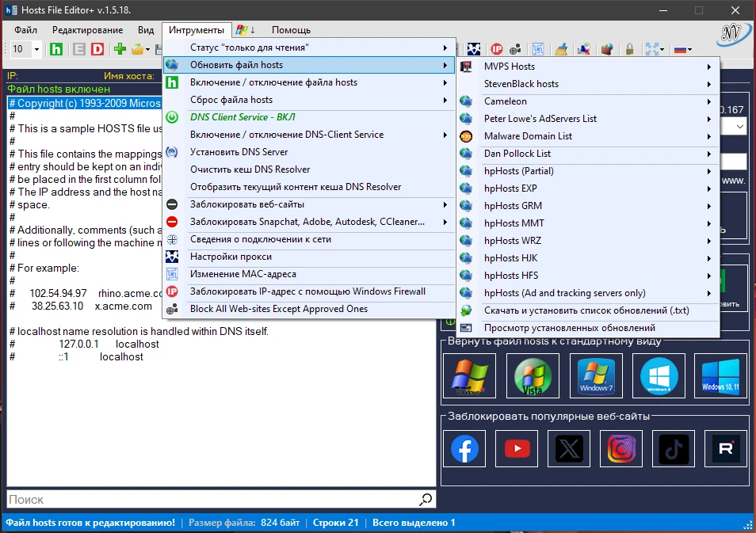Click the Windows 10, 11 restore icon
Image resolution: width=756 pixels, height=533 pixels.
pyautogui.click(x=720, y=375)
